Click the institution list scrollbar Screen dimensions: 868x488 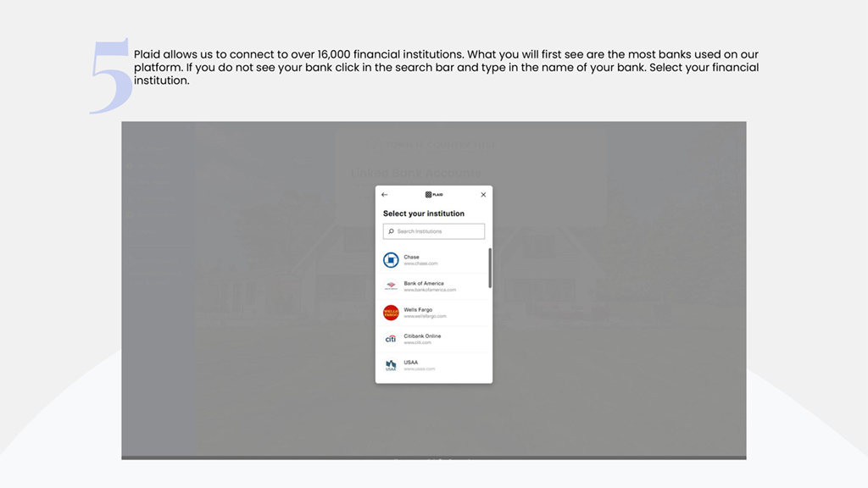[x=490, y=269]
